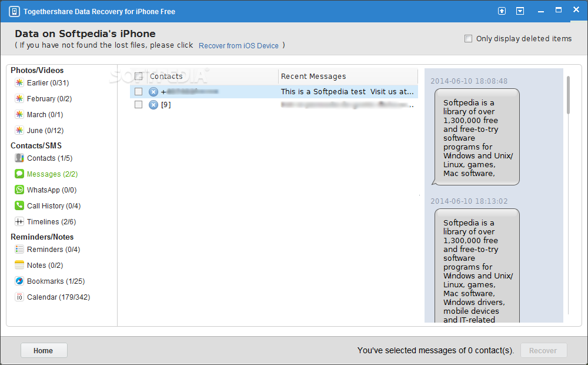Open Earlier (0/31) photos category
This screenshot has height=365, width=588.
coord(48,82)
